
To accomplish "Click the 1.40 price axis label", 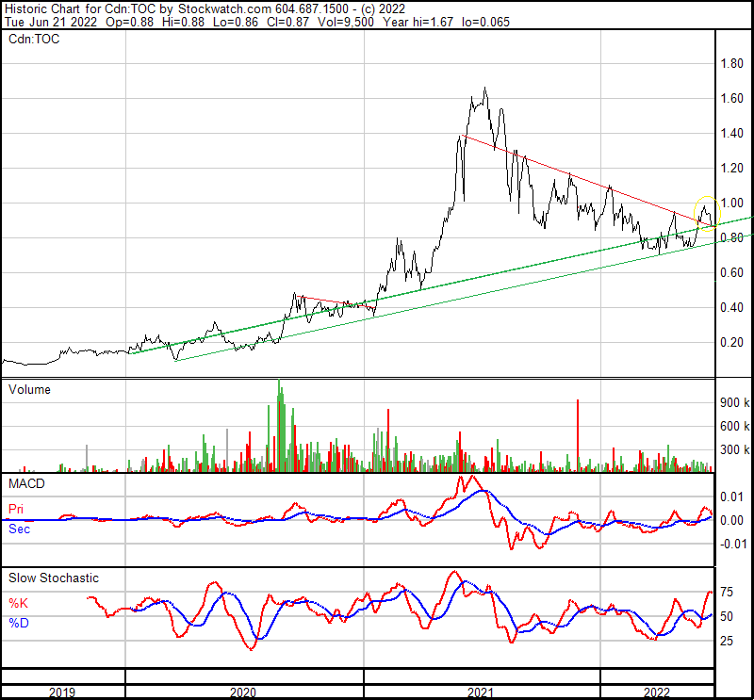I will pos(731,133).
